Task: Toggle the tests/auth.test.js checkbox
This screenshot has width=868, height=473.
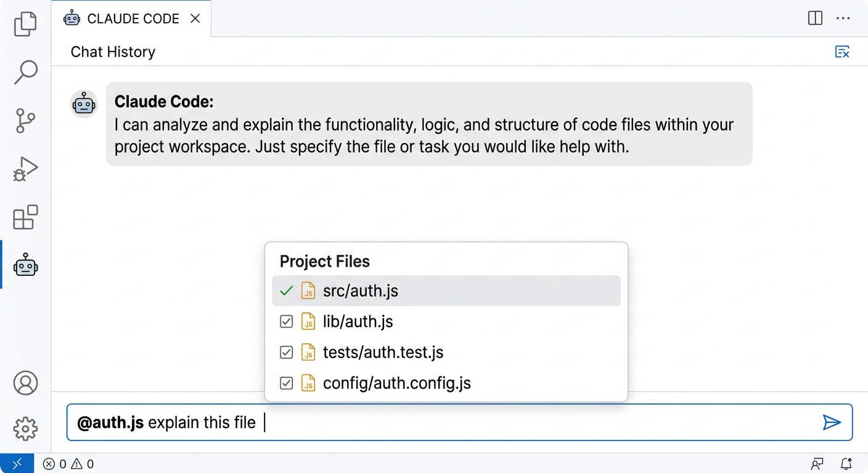Action: [x=286, y=352]
